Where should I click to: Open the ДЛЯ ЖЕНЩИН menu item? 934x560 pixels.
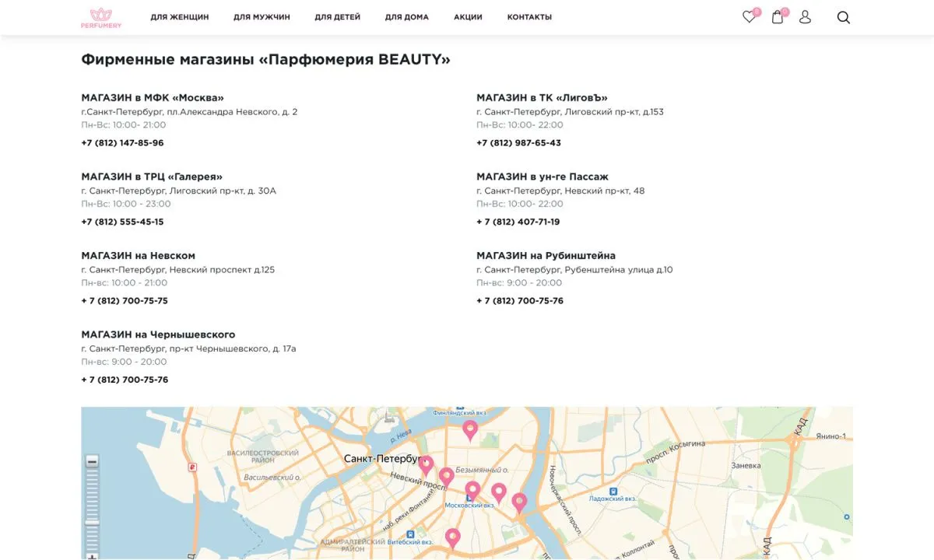click(x=180, y=16)
